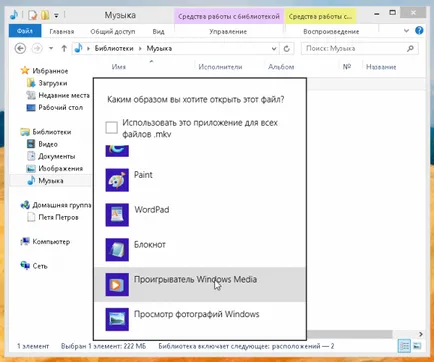Open the Управление ribbon tab
The image size is (434, 362).
(x=228, y=31)
